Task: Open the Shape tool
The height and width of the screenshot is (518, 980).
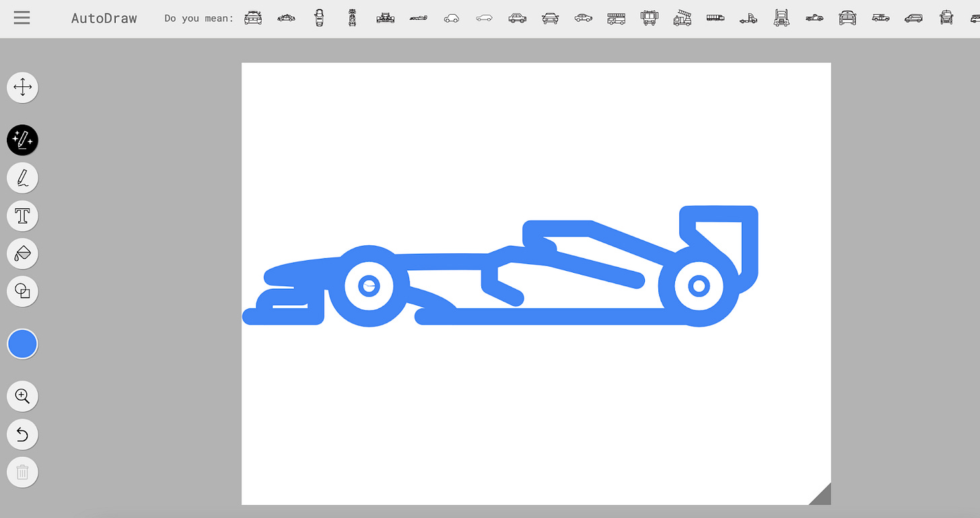Action: coord(23,291)
